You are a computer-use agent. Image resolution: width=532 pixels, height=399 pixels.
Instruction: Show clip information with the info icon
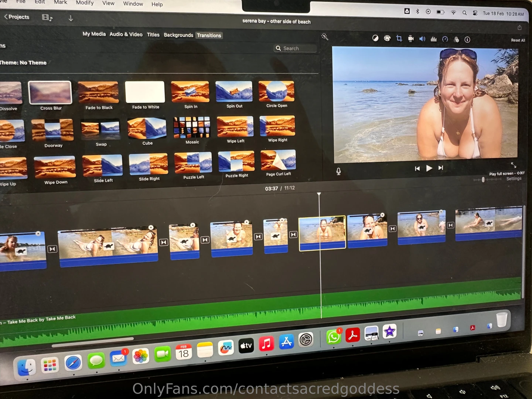467,40
